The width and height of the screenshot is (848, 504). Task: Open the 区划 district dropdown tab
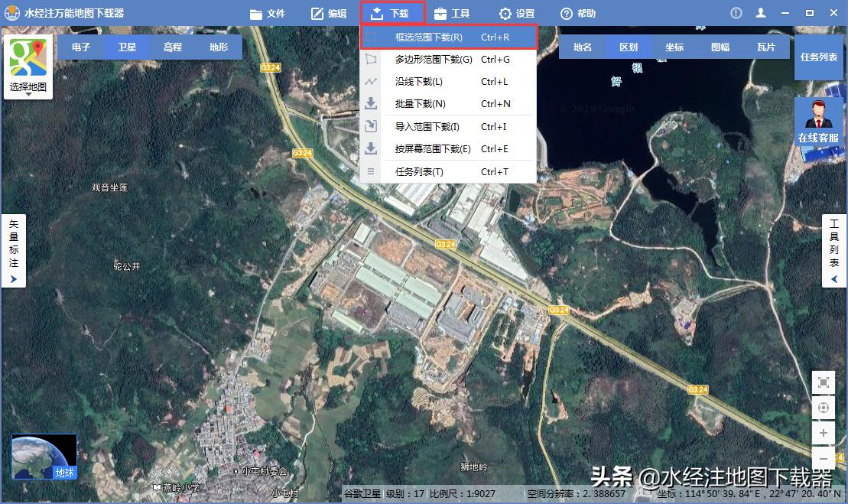click(629, 47)
